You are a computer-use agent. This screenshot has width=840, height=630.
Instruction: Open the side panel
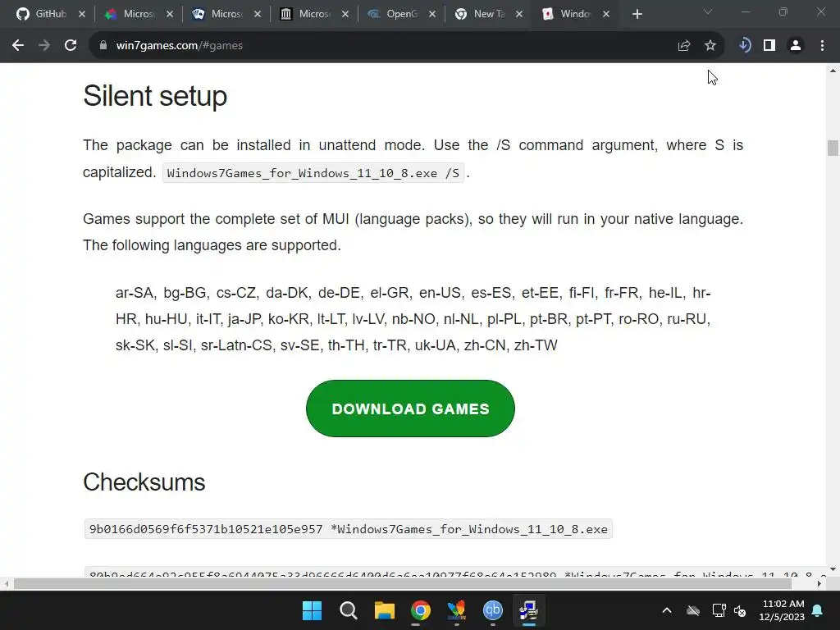[769, 46]
